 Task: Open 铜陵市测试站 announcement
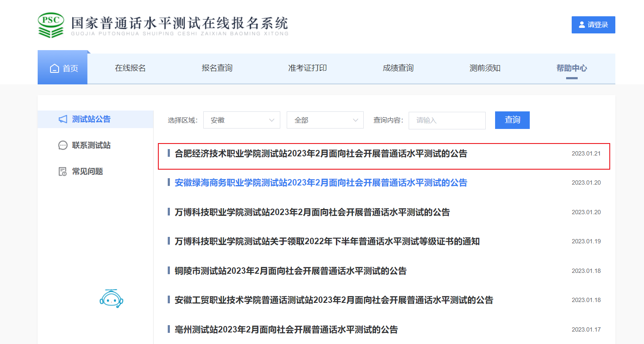click(x=291, y=271)
